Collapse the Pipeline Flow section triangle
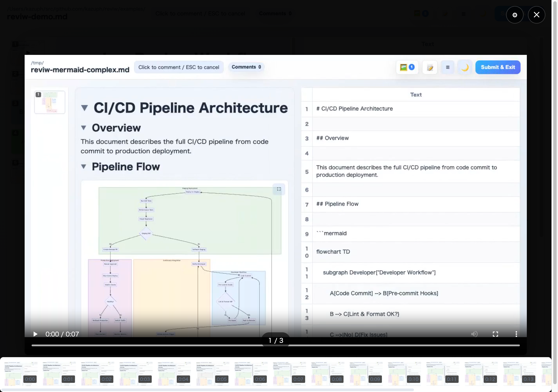Screen dimensions: 558x392 pyautogui.click(x=84, y=167)
